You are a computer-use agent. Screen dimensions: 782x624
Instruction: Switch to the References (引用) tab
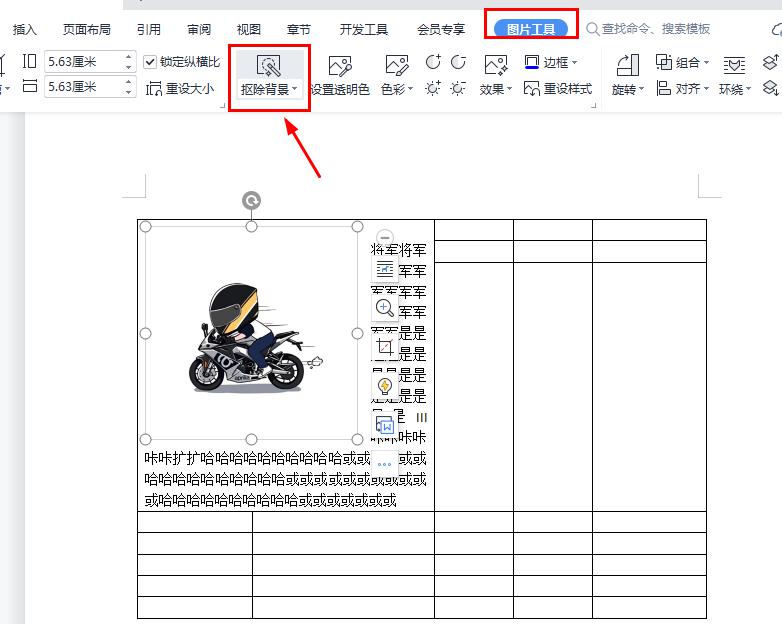[x=149, y=29]
